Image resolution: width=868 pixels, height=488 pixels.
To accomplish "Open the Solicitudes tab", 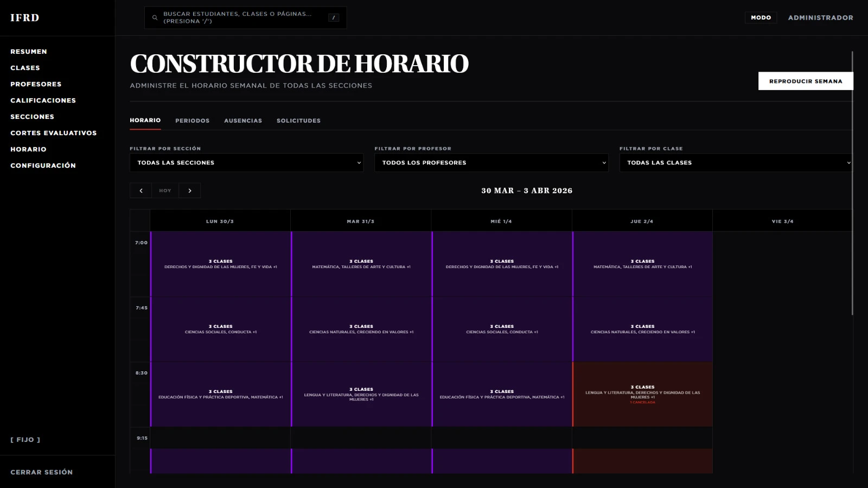I will click(x=298, y=121).
